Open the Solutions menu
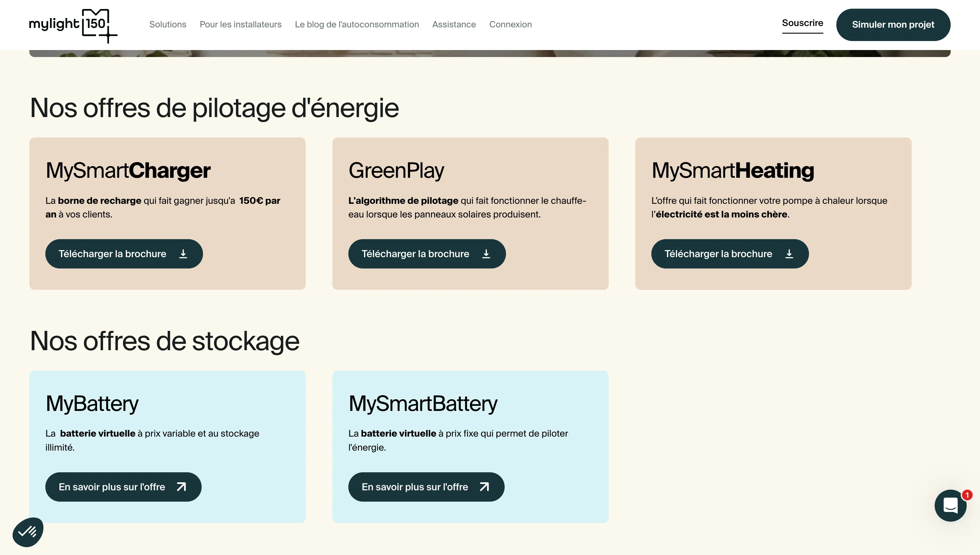Viewport: 980px width, 555px height. (x=168, y=24)
